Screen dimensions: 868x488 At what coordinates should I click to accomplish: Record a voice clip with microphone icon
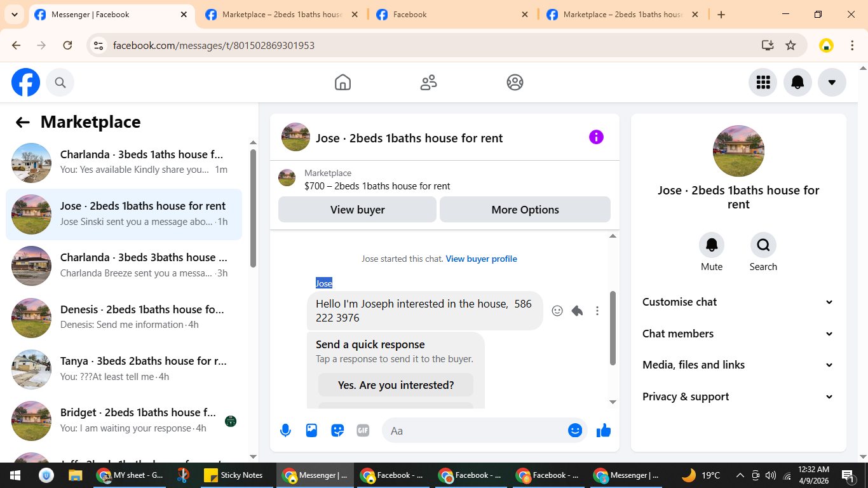pos(285,431)
